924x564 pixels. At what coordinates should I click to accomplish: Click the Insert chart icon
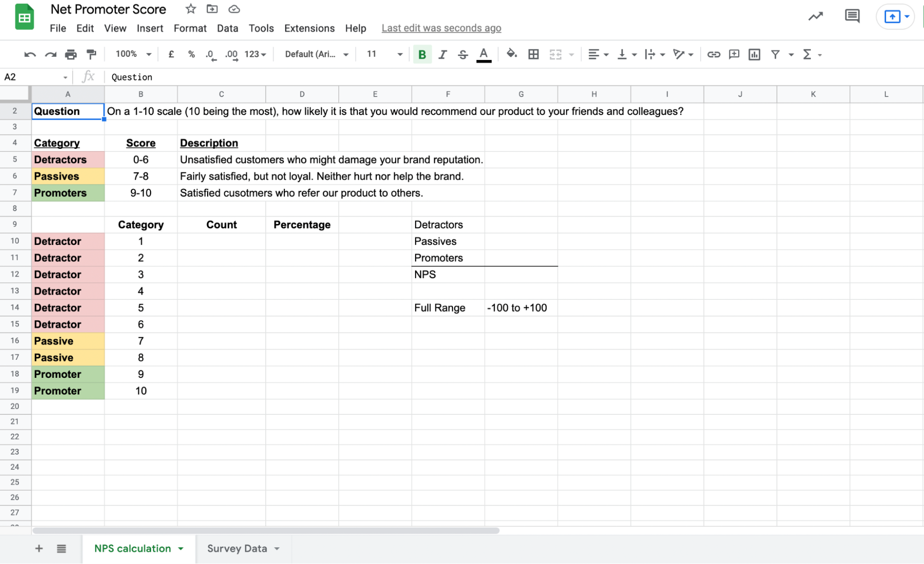tap(754, 54)
